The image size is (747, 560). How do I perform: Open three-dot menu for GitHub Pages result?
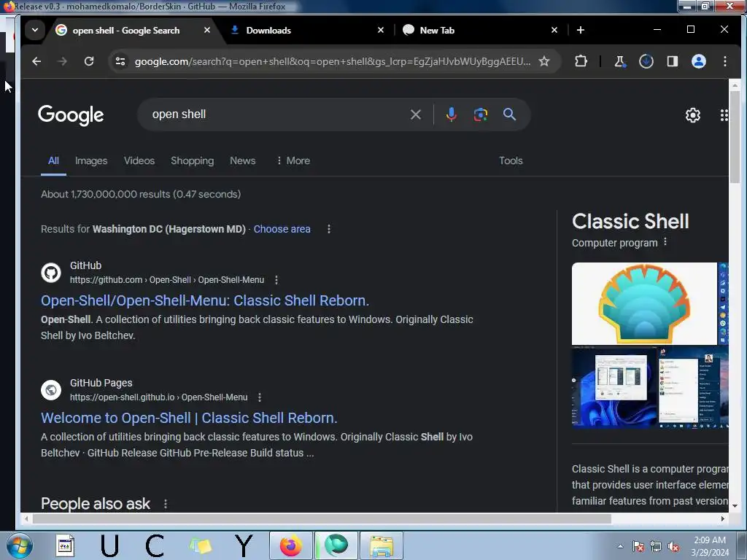pyautogui.click(x=260, y=397)
